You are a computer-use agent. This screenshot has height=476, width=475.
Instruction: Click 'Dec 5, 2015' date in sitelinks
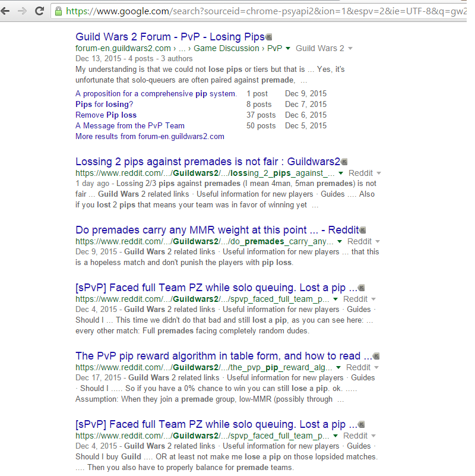click(306, 125)
